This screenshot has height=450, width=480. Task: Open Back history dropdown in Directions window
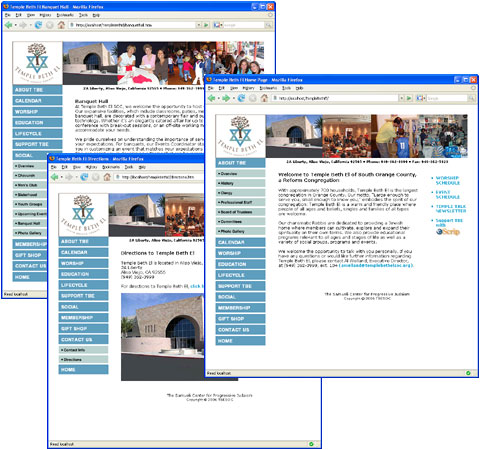[61, 177]
